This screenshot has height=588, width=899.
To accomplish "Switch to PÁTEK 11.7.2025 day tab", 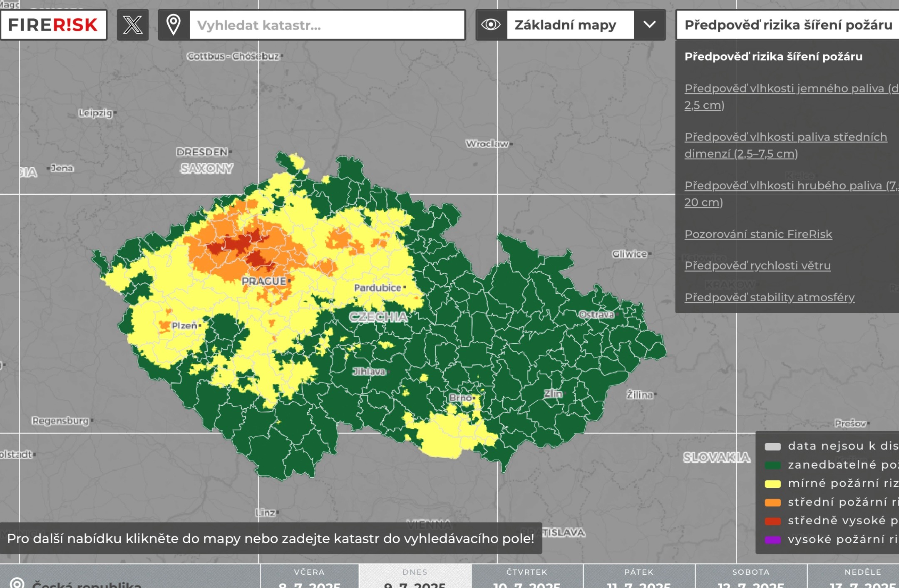I will [639, 576].
